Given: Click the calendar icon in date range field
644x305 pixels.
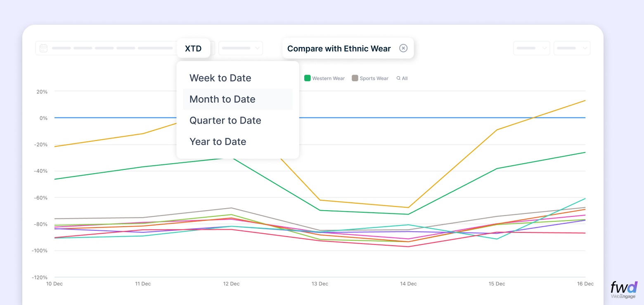Looking at the screenshot, I should tap(43, 48).
